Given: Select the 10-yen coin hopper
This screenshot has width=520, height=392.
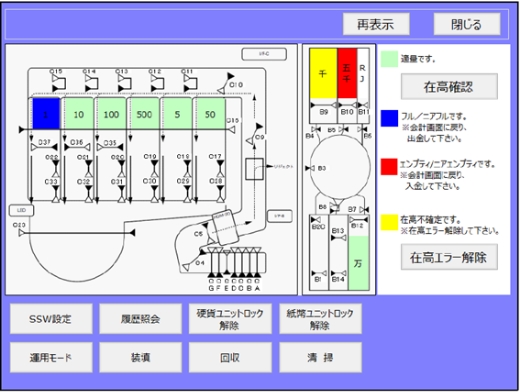Looking at the screenshot, I should pos(79,114).
